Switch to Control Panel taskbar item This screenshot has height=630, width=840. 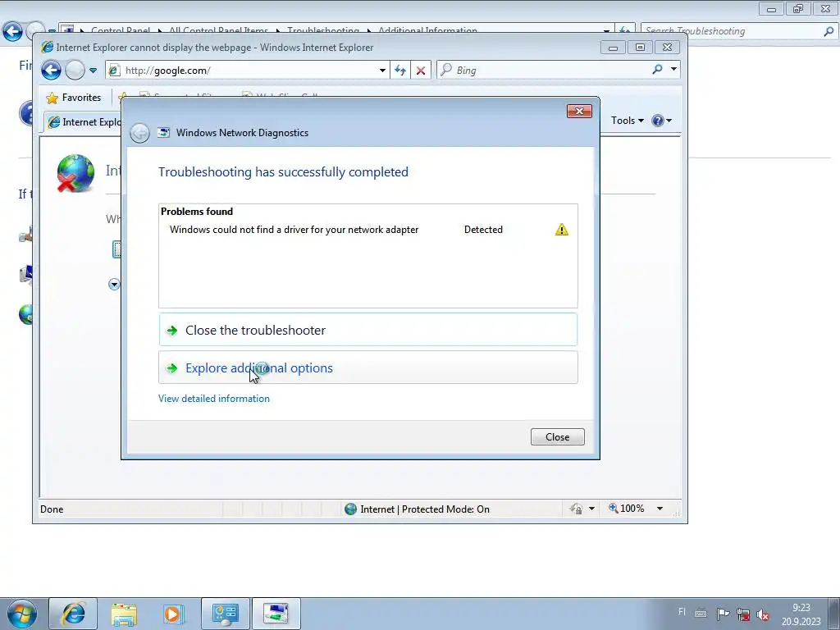click(225, 614)
